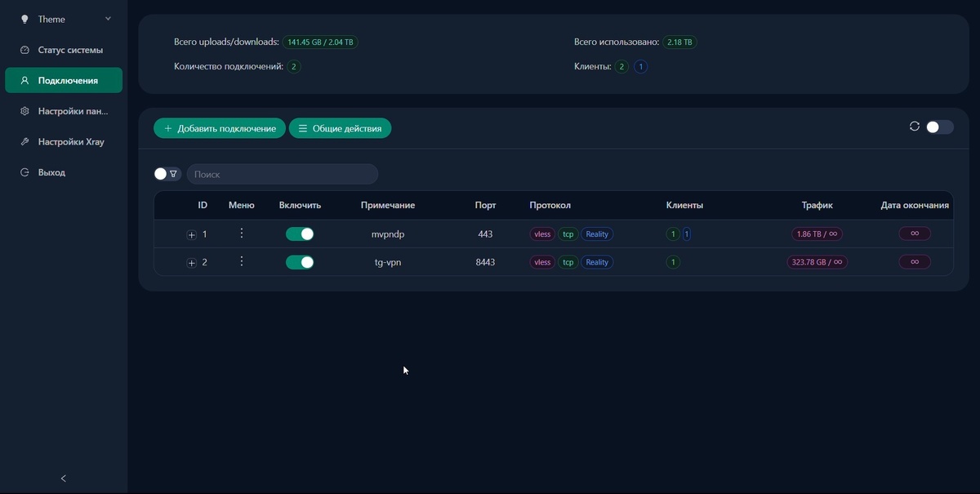Click the tcp tag in mvpndp row
Viewport: 980px width, 494px height.
(568, 234)
